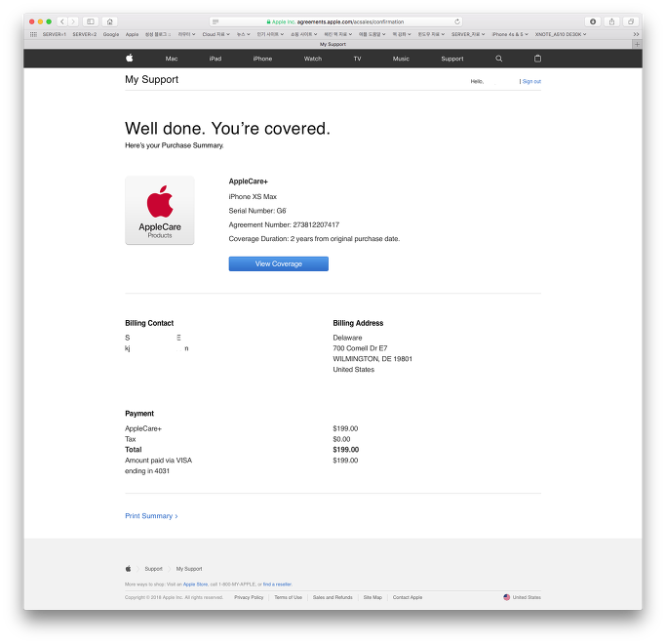Click the bold Total amount $199.00

tap(346, 449)
